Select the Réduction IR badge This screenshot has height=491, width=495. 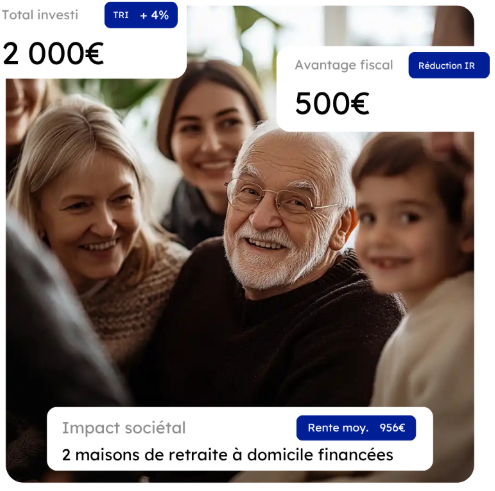click(449, 65)
